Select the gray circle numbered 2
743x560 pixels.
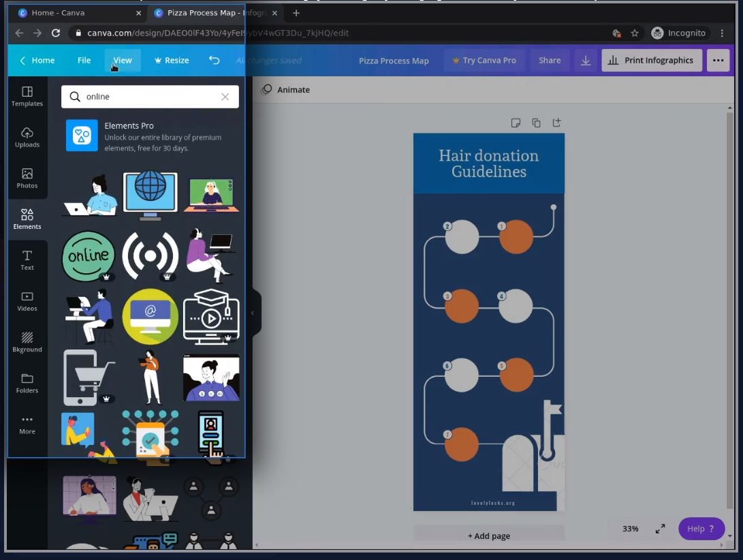click(462, 236)
